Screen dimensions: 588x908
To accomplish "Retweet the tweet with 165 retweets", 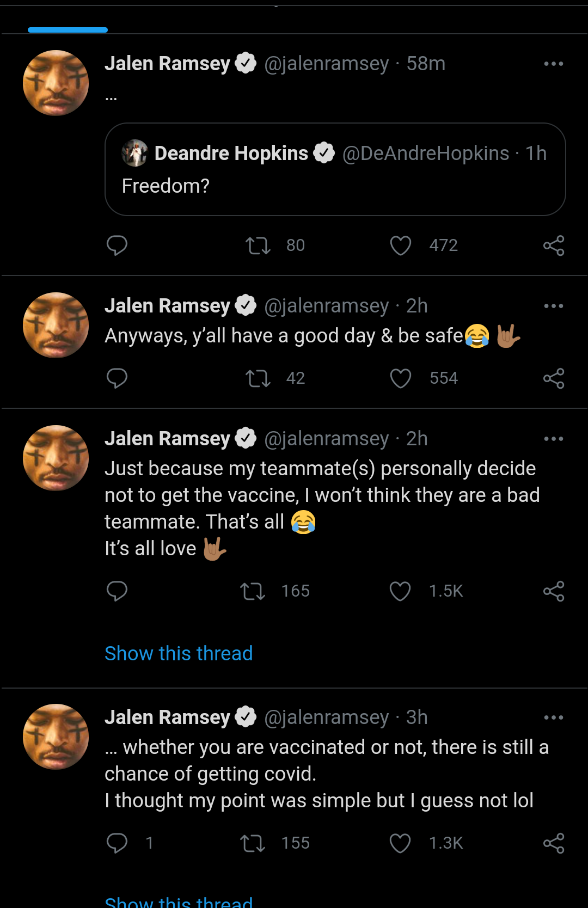I will click(x=253, y=591).
